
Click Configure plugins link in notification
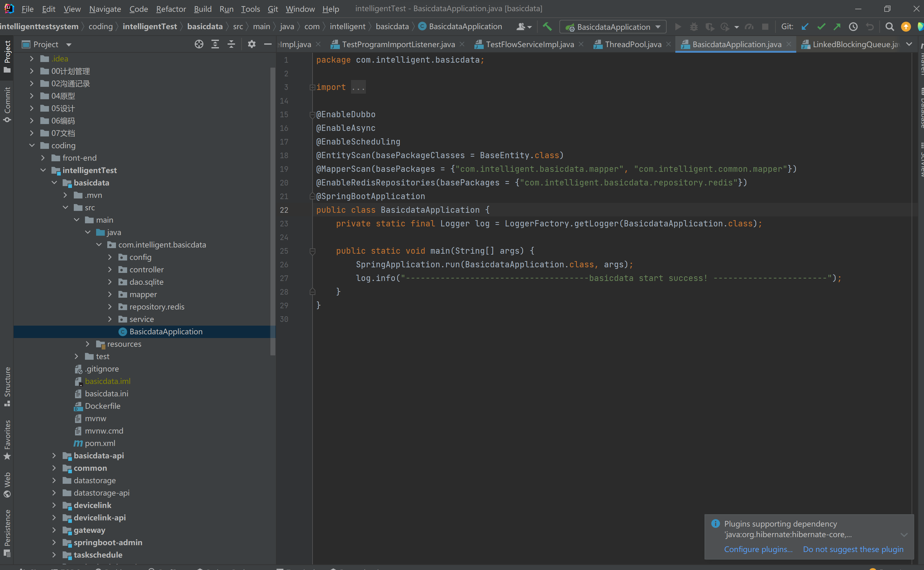[758, 548]
